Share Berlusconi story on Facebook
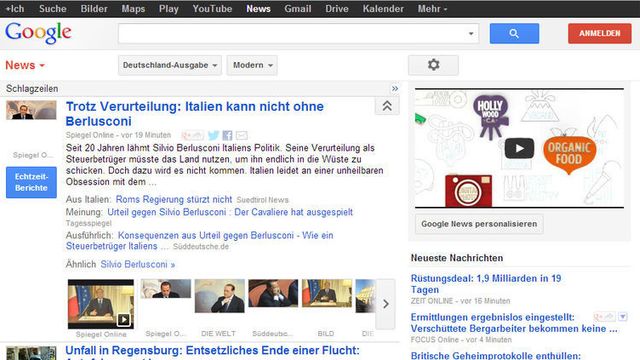 pyautogui.click(x=227, y=135)
